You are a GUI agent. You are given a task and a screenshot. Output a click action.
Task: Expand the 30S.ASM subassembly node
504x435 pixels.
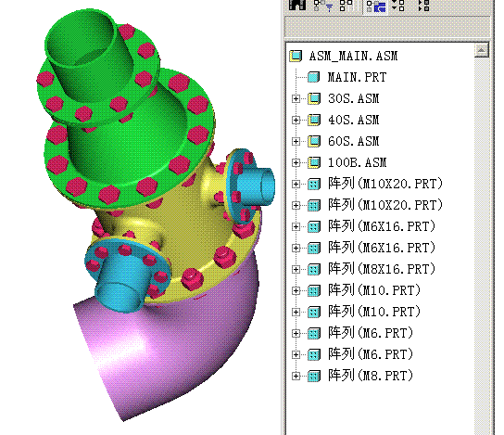(x=296, y=98)
